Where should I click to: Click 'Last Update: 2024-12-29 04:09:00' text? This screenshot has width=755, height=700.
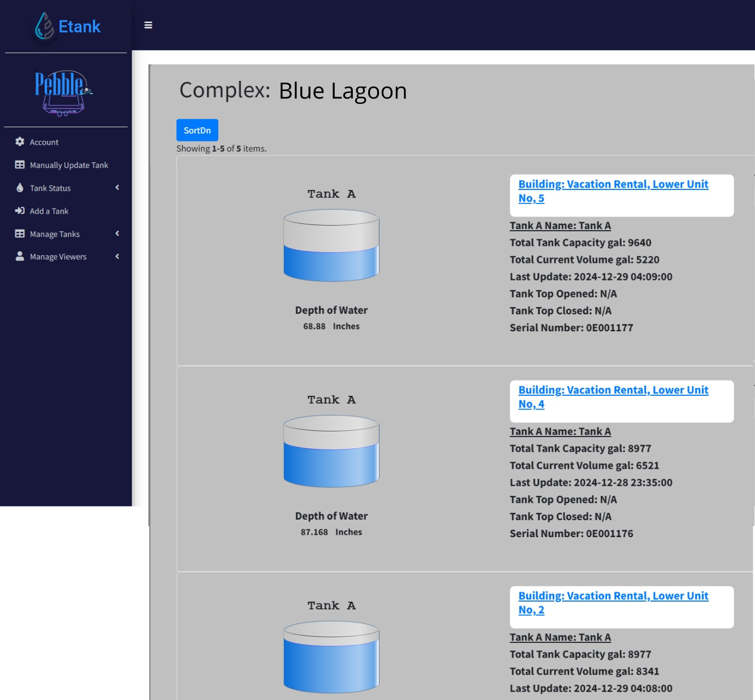point(591,276)
